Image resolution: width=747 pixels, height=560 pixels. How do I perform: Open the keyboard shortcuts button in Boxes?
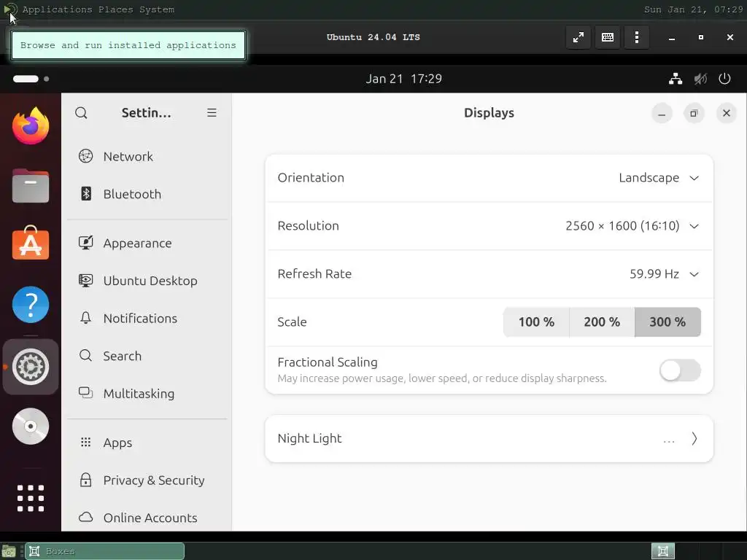[x=608, y=37]
